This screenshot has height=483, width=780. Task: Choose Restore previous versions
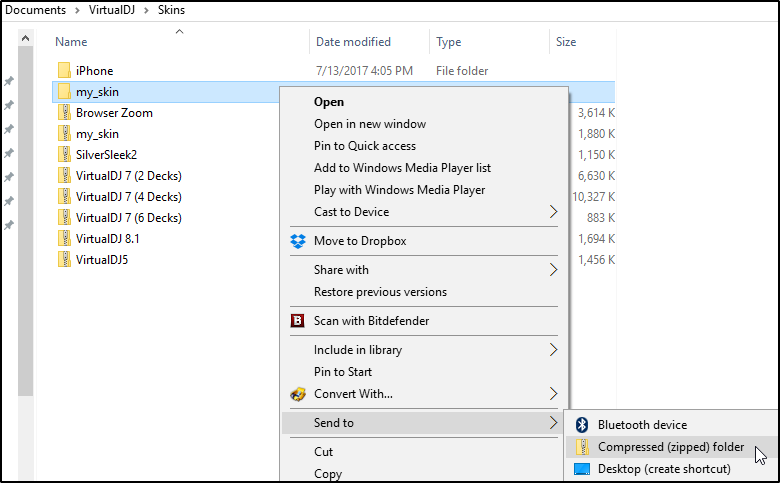click(380, 291)
